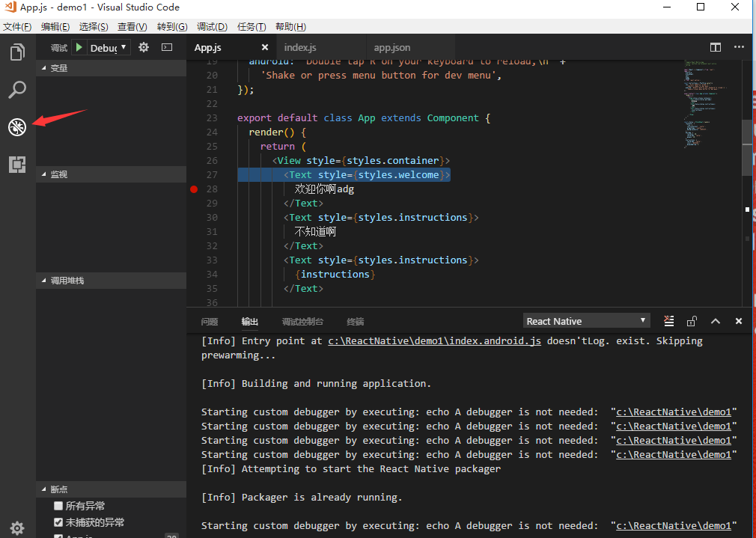This screenshot has height=538, width=756.
Task: Open the Explorer files view
Action: pos(17,52)
